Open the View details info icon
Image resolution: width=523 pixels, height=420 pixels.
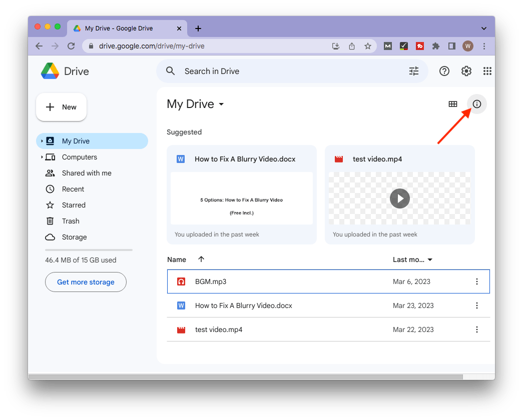click(x=476, y=104)
